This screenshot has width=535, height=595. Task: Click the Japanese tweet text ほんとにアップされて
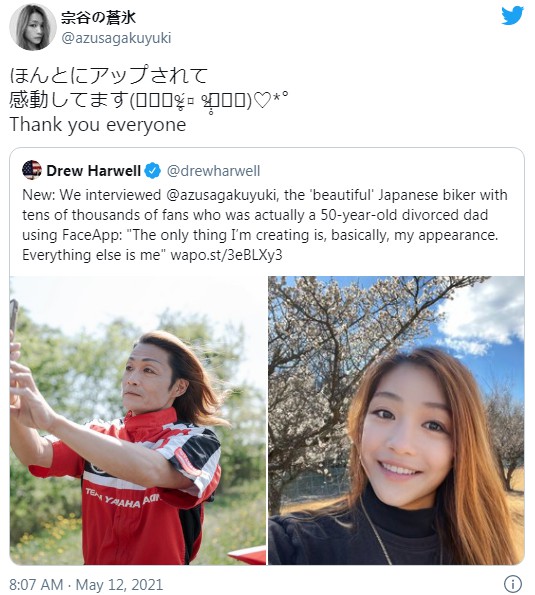click(x=109, y=75)
